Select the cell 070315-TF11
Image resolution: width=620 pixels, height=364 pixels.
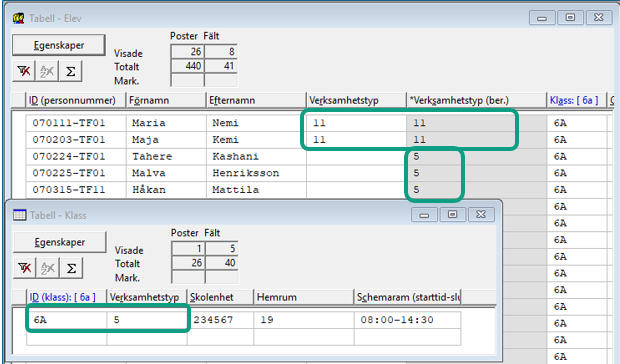point(76,190)
